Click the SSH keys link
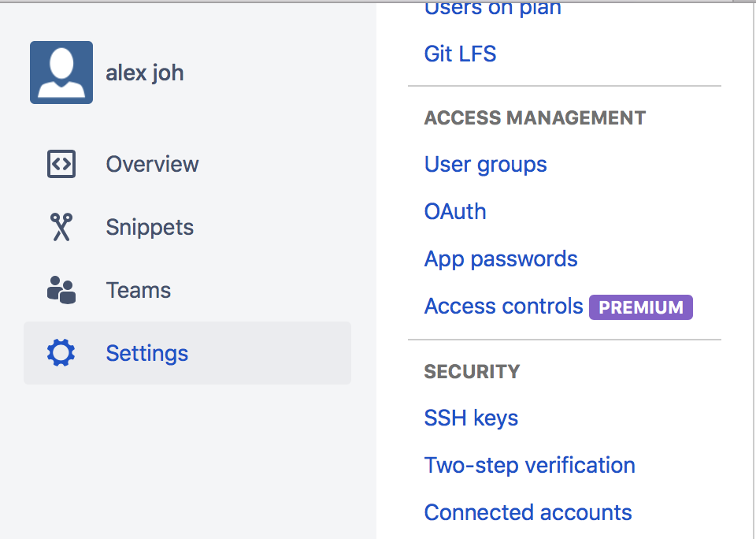The image size is (756, 539). pos(471,418)
